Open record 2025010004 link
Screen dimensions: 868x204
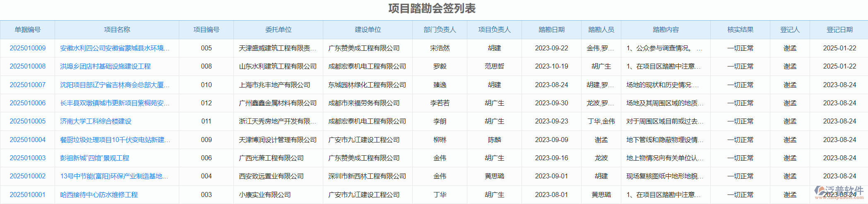[x=28, y=140]
